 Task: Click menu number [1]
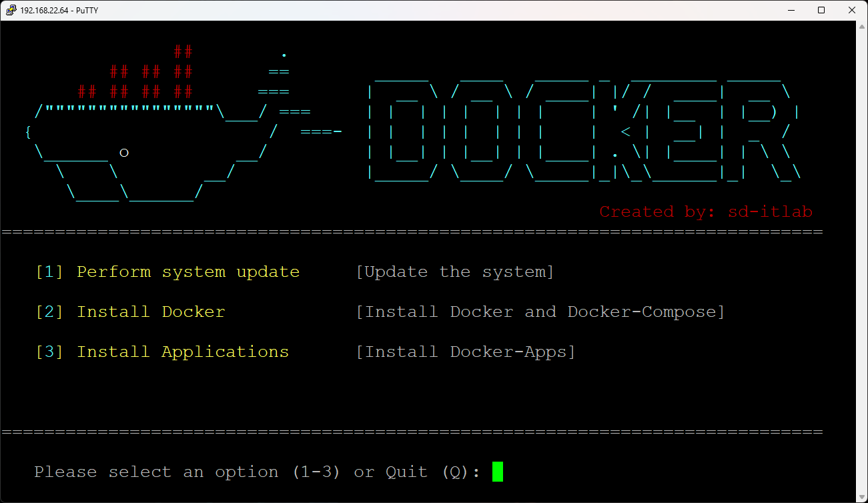(x=49, y=272)
